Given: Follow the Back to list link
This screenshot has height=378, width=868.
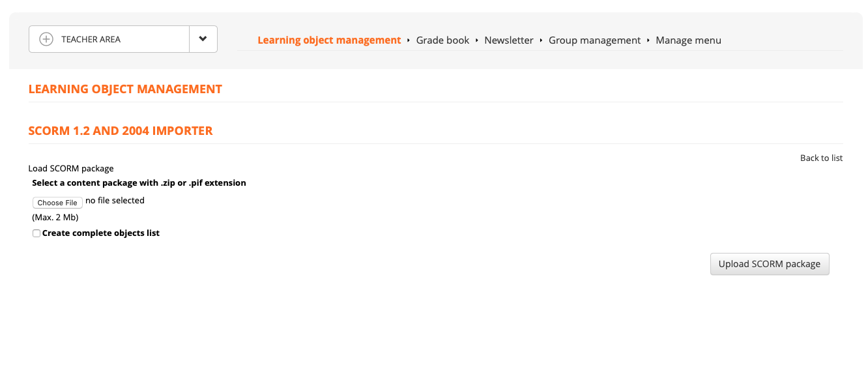Looking at the screenshot, I should pyautogui.click(x=821, y=158).
